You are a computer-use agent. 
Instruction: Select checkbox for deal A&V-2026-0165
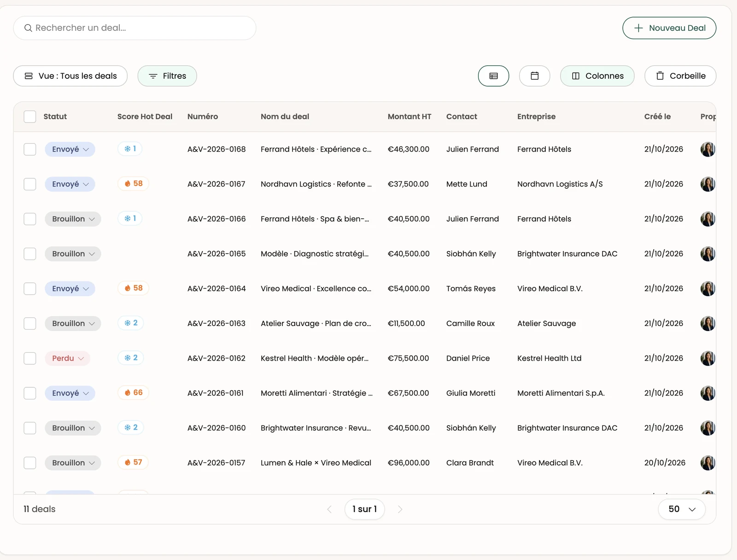tap(30, 254)
